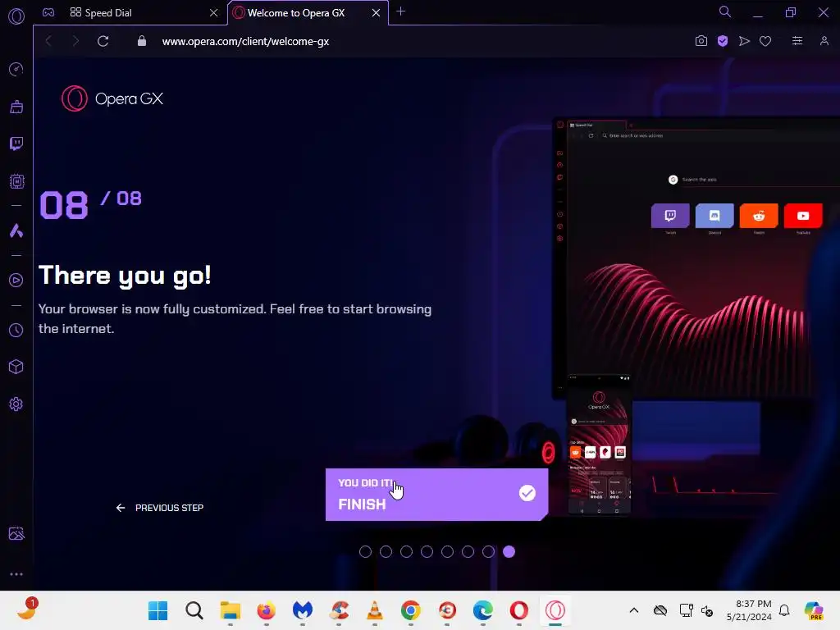
Task: Launch Google Chrome from the taskbar
Action: (411, 610)
